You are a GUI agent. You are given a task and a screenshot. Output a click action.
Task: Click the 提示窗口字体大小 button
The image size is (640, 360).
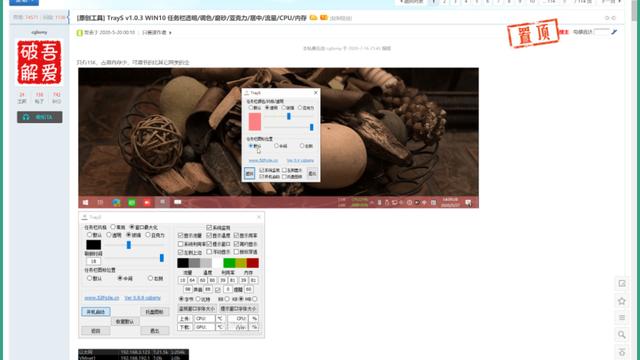click(238, 309)
